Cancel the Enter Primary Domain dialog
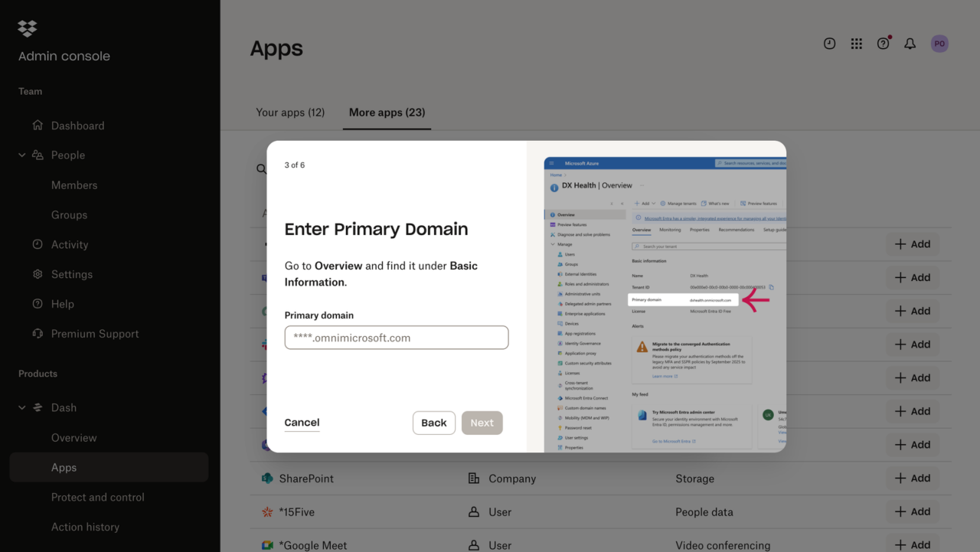 point(302,422)
